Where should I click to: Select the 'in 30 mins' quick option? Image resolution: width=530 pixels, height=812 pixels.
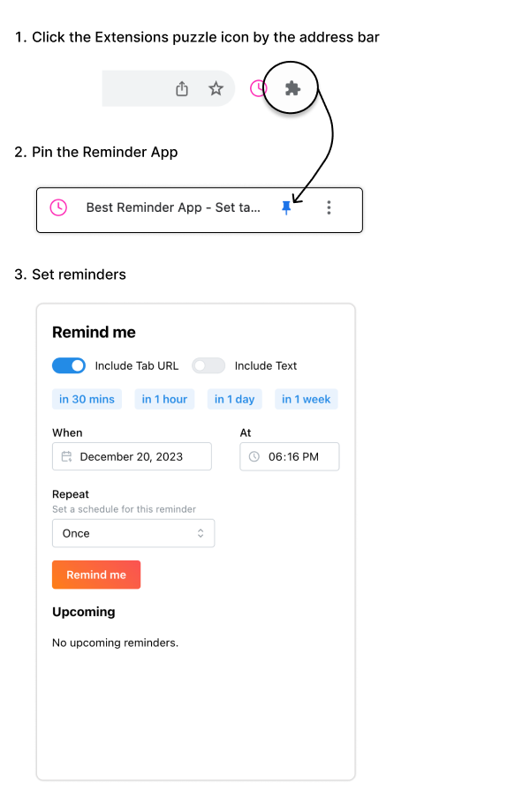(87, 399)
